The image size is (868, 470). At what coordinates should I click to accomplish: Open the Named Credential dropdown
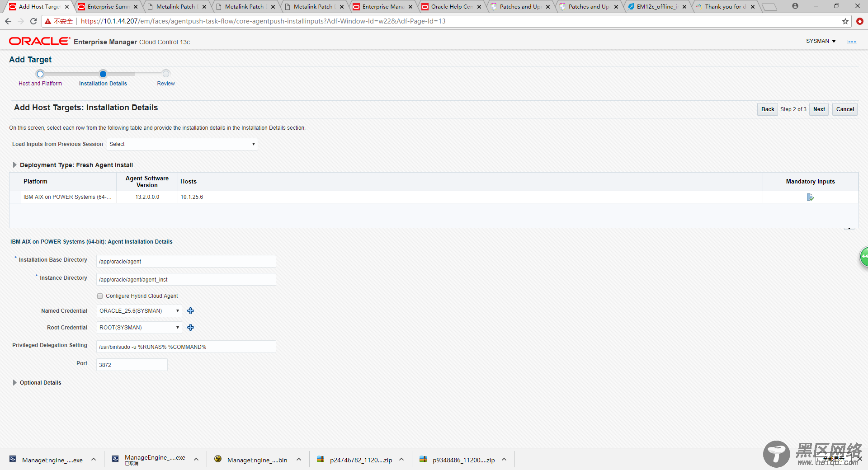139,311
